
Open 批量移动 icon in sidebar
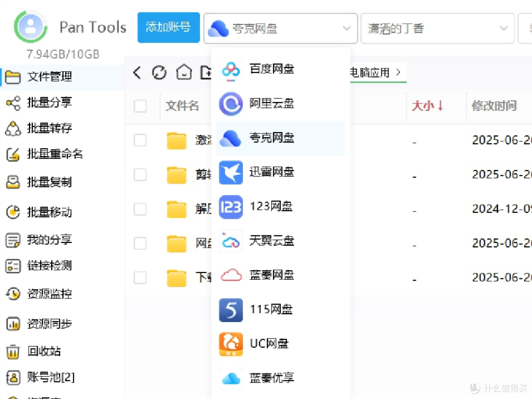13,212
